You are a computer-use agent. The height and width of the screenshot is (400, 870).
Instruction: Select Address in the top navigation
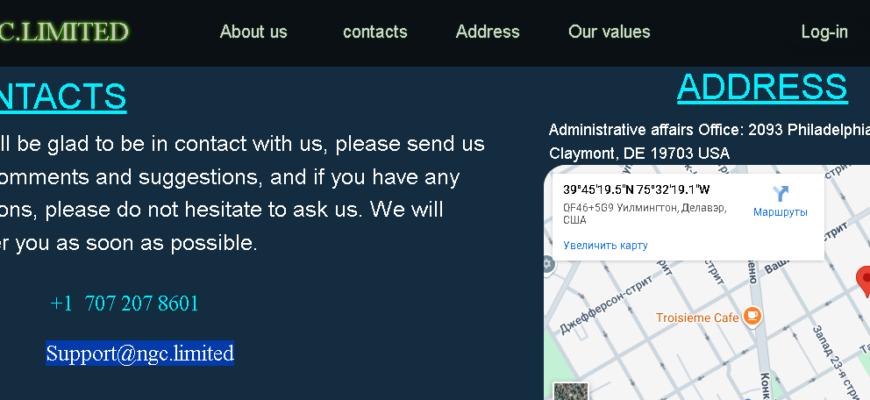[488, 32]
